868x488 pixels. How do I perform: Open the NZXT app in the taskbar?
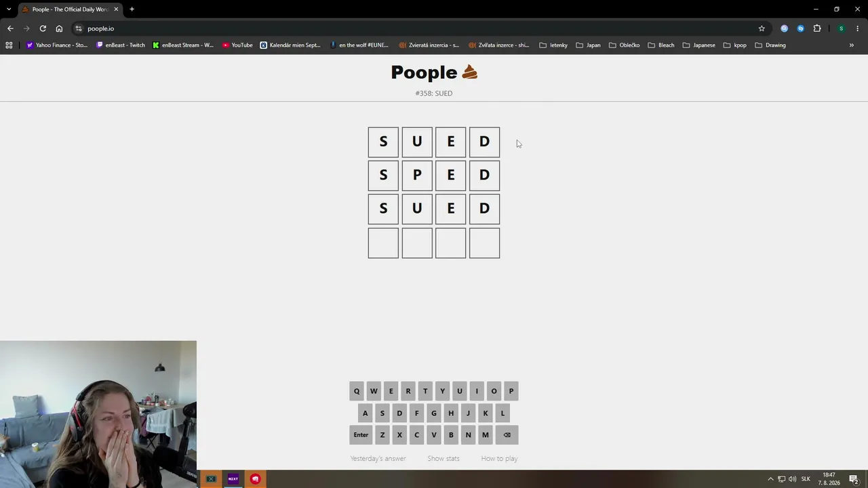coord(233,479)
